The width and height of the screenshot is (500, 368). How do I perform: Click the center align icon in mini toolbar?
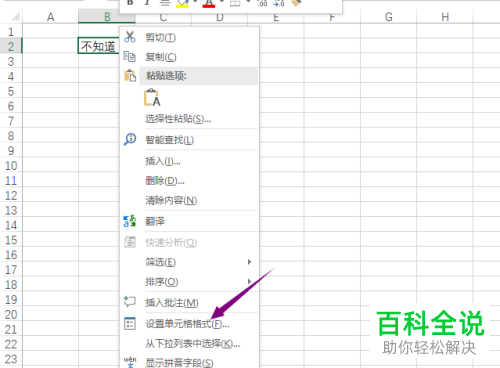click(x=164, y=3)
